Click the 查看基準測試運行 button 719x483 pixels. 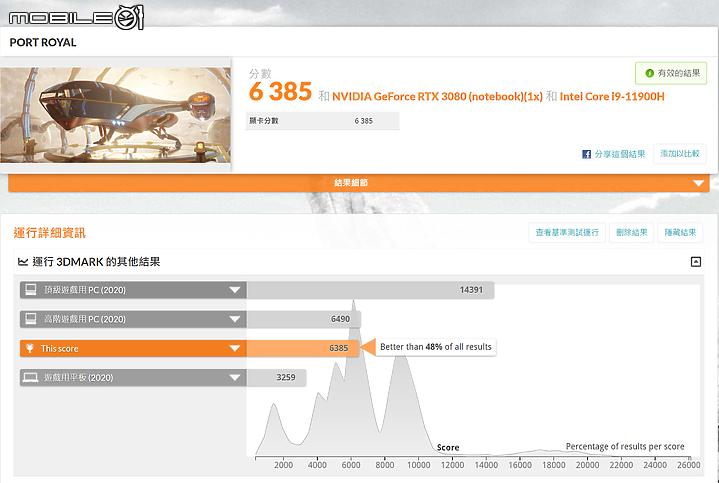tap(567, 233)
